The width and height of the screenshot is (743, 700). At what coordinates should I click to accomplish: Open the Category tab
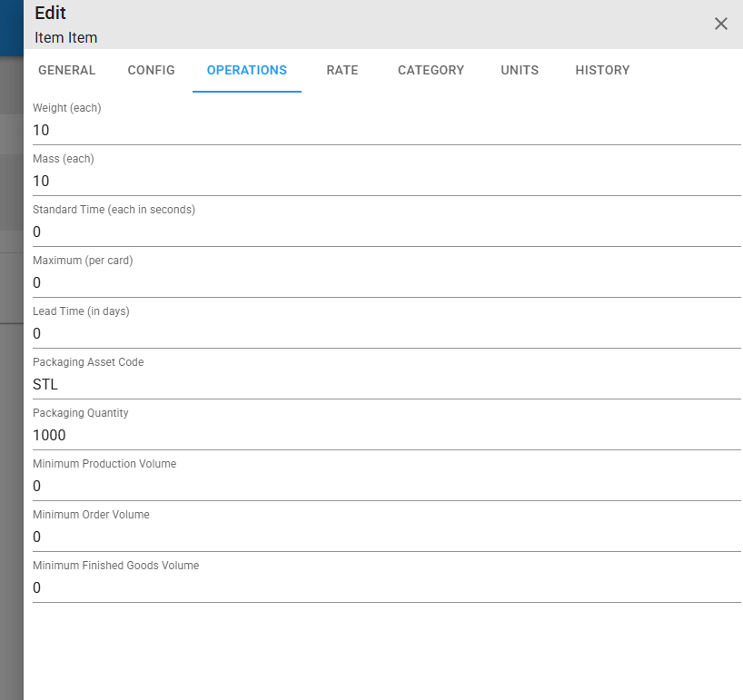tap(431, 70)
